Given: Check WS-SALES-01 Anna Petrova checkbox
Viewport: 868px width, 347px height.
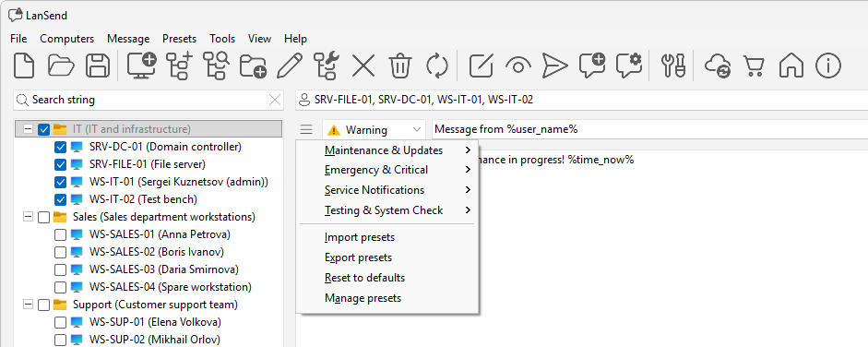Looking at the screenshot, I should (60, 234).
